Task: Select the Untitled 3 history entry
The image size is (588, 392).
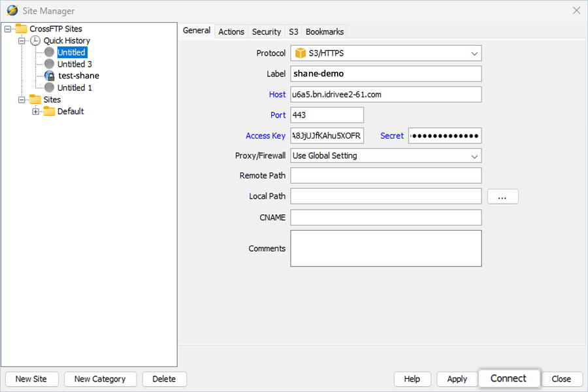Action: [x=74, y=64]
